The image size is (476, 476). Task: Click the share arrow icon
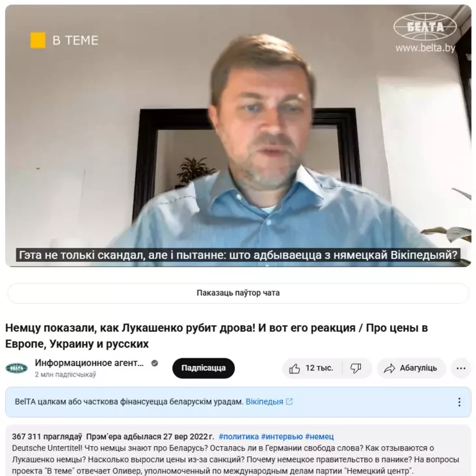pos(389,368)
